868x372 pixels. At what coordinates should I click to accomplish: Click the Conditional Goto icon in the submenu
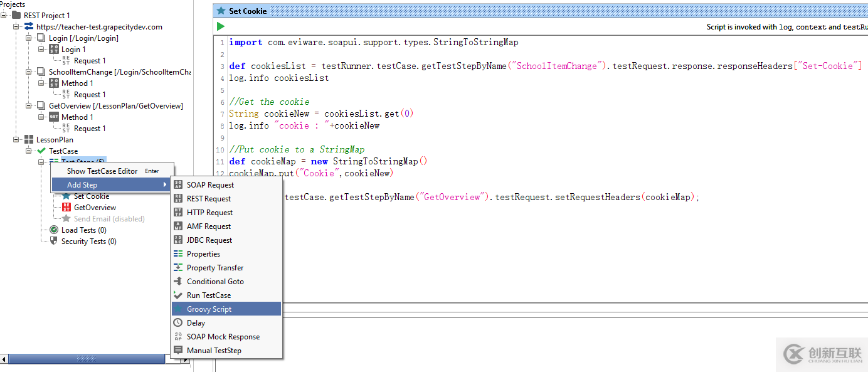pyautogui.click(x=178, y=281)
